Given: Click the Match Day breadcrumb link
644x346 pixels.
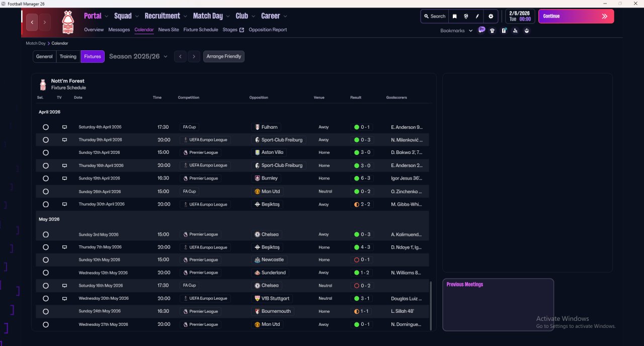Looking at the screenshot, I should (x=36, y=43).
